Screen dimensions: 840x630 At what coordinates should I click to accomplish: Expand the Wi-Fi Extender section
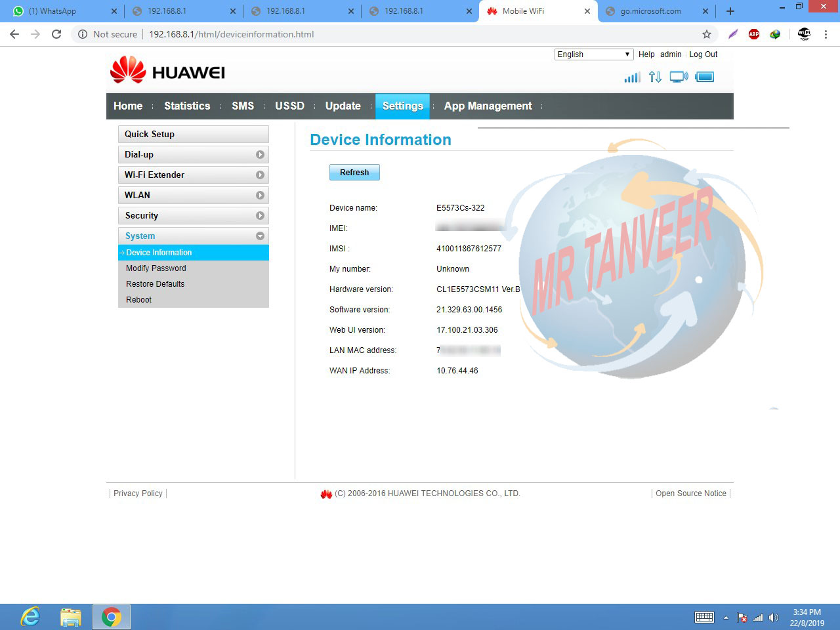pyautogui.click(x=194, y=175)
